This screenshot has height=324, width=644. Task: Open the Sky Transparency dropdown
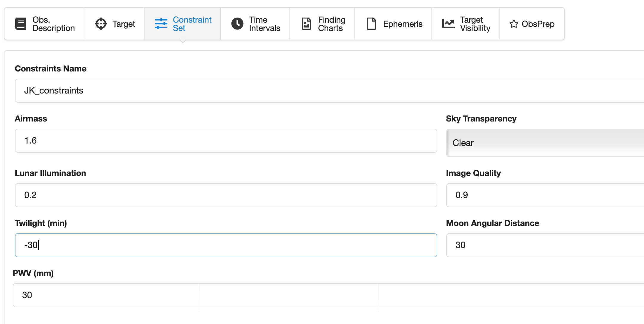pyautogui.click(x=545, y=143)
